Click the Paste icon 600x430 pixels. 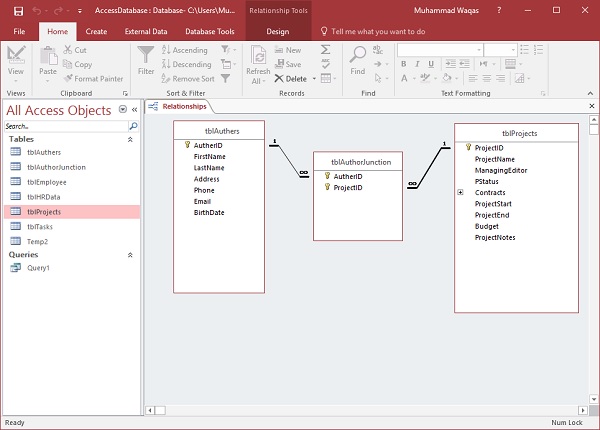click(x=47, y=56)
